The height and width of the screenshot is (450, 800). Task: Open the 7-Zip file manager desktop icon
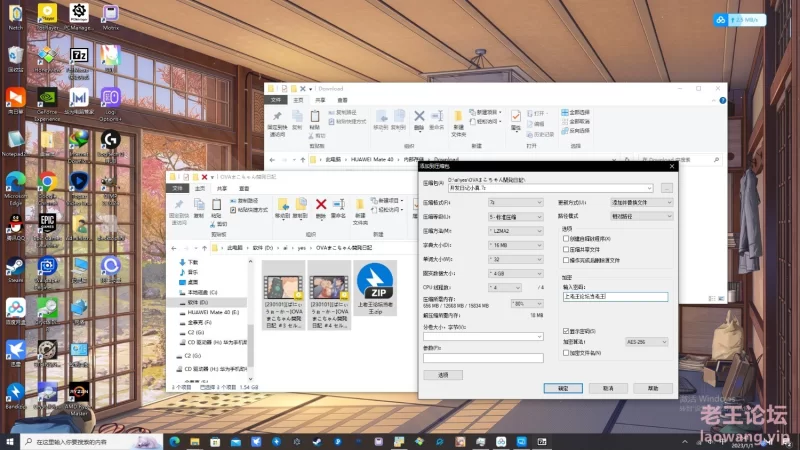[79, 62]
